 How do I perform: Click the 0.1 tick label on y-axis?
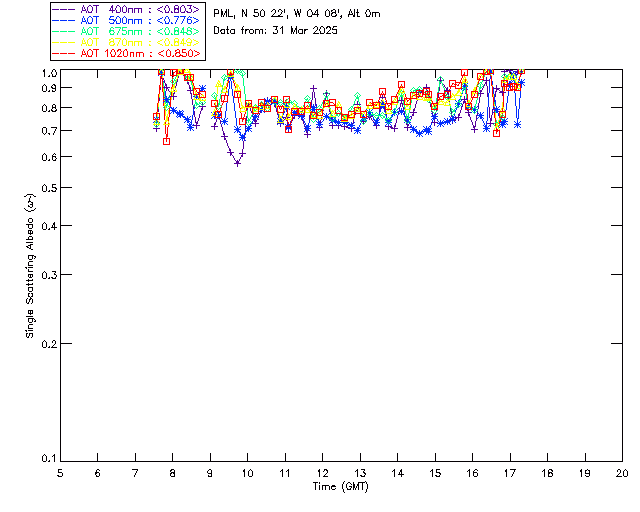pyautogui.click(x=48, y=459)
